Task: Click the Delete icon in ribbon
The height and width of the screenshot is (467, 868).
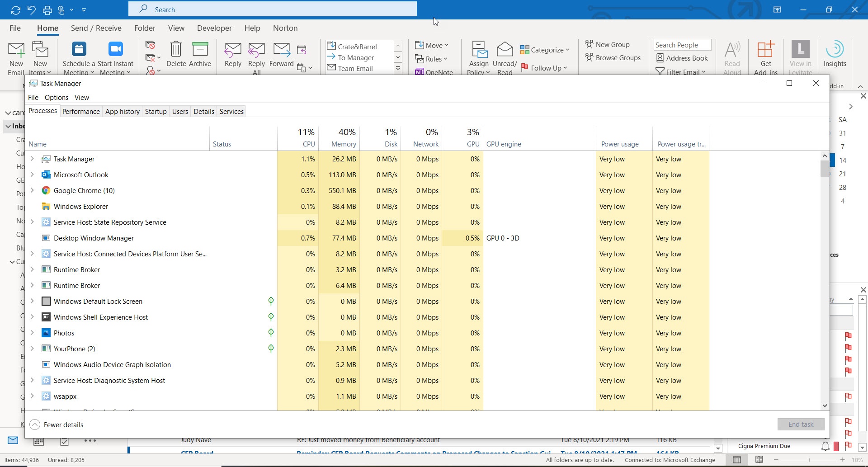Action: click(176, 50)
